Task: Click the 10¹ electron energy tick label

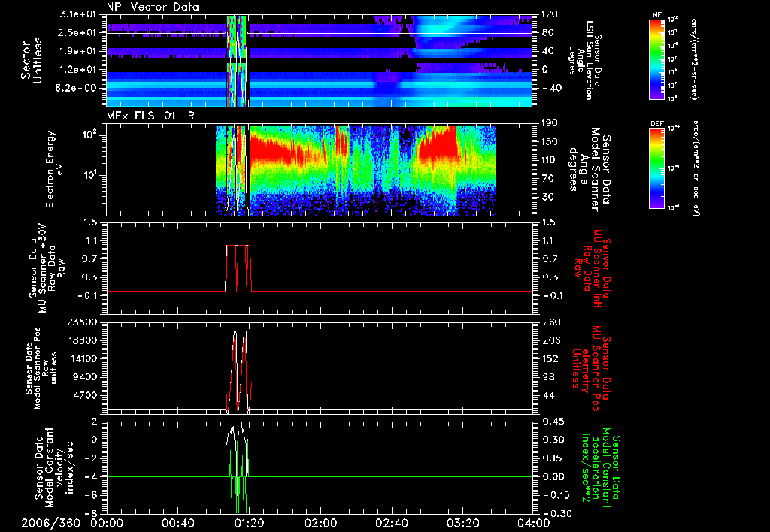Action: point(91,175)
